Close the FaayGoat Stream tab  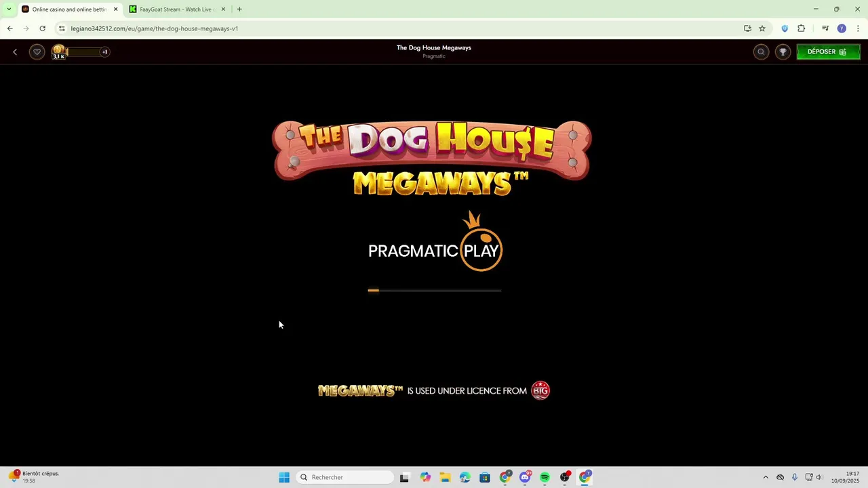click(223, 9)
